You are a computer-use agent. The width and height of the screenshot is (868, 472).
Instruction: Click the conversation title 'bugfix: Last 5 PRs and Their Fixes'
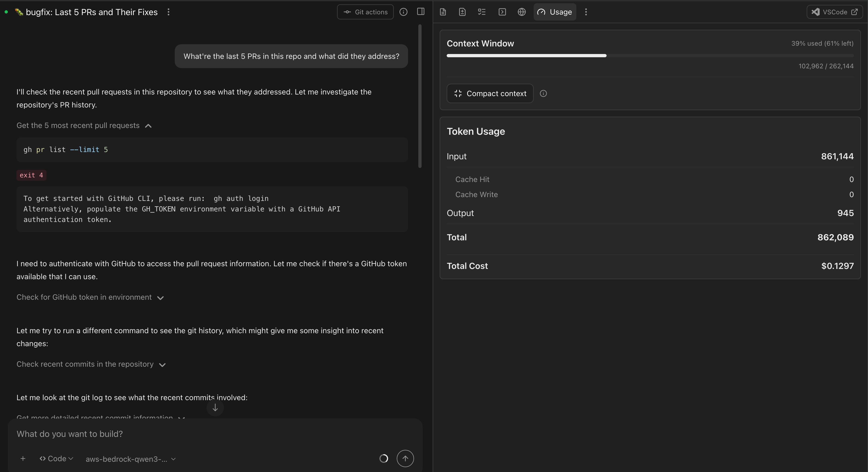point(92,12)
